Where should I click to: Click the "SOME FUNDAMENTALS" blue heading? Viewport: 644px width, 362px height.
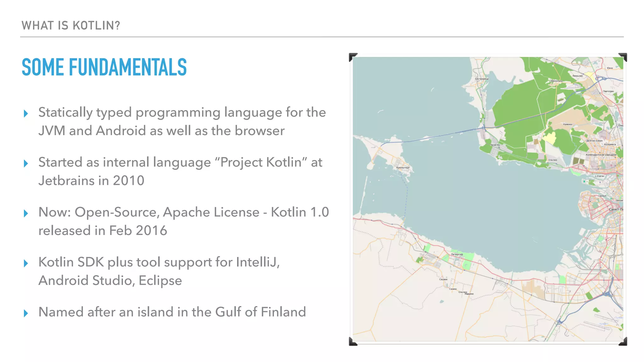(x=104, y=67)
